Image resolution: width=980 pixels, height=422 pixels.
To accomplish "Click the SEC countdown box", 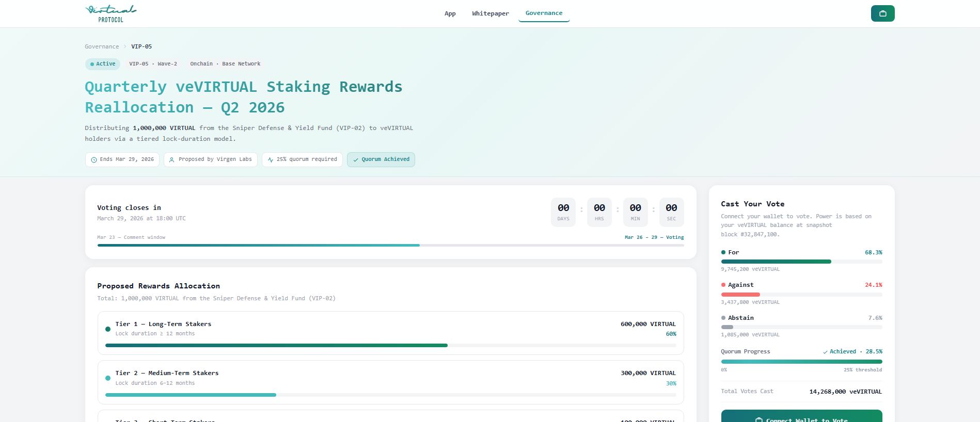I will click(671, 212).
